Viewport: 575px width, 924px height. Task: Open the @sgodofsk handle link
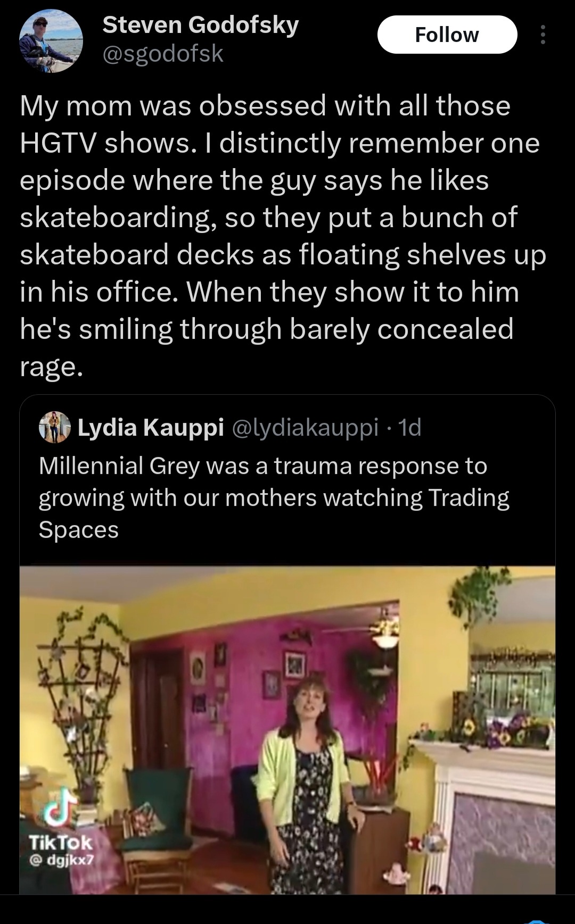162,53
